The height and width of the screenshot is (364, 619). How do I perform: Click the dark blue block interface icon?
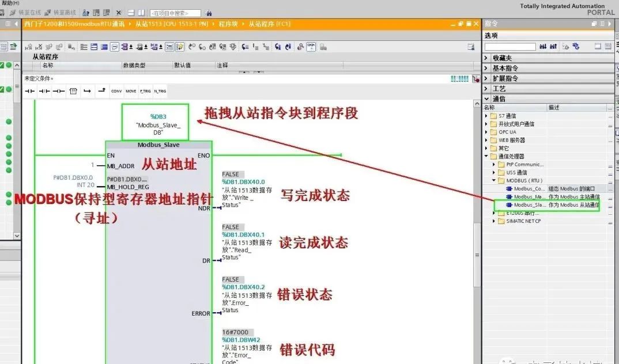[x=104, y=47]
